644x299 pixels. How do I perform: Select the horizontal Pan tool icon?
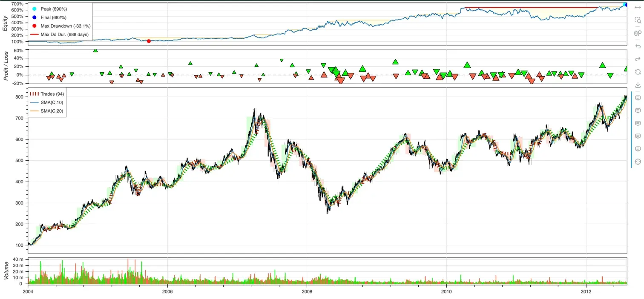coord(638,8)
